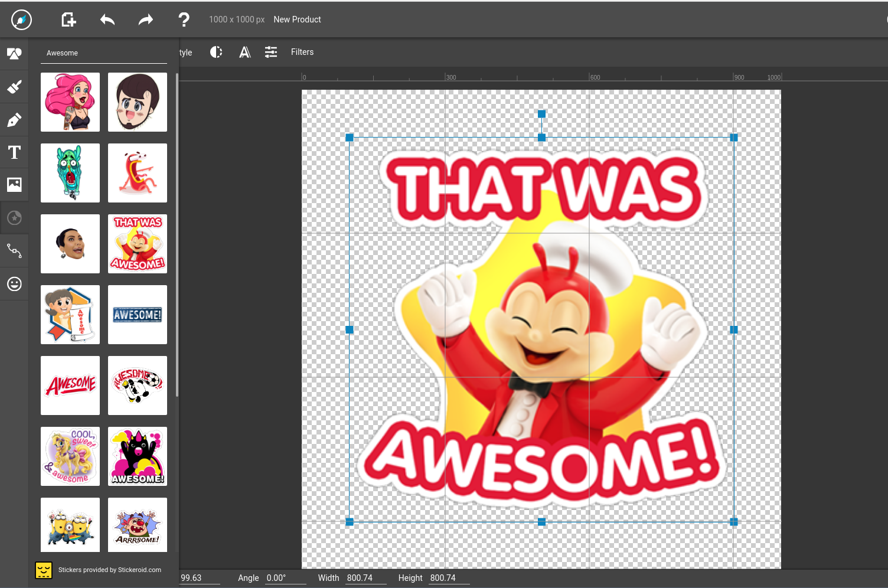The width and height of the screenshot is (888, 588).
Task: Click the rotation handle above the selection
Action: click(x=541, y=114)
